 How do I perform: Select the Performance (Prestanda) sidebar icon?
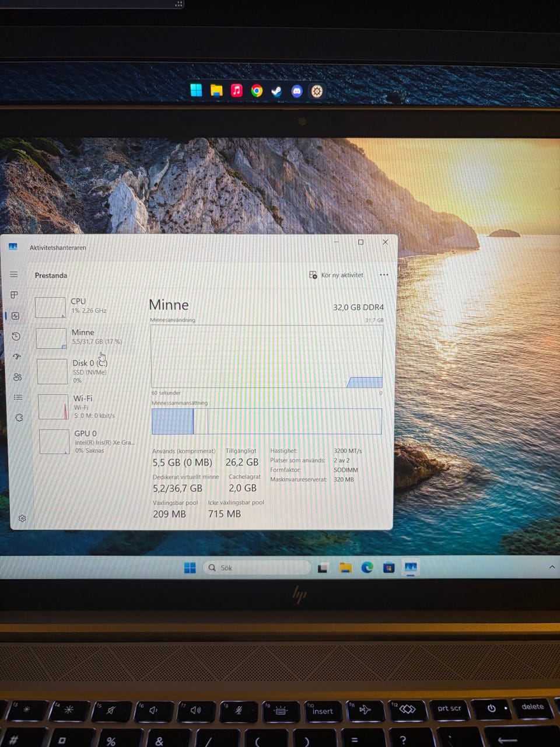coord(15,316)
